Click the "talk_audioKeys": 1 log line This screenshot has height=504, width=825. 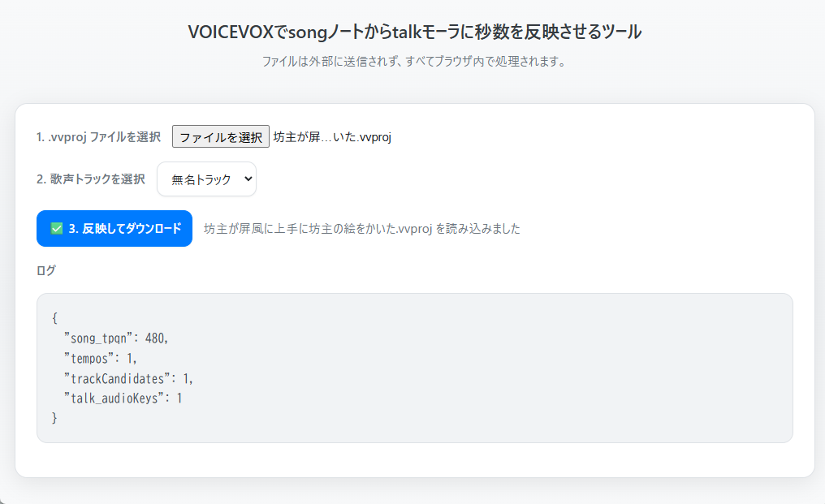point(123,398)
